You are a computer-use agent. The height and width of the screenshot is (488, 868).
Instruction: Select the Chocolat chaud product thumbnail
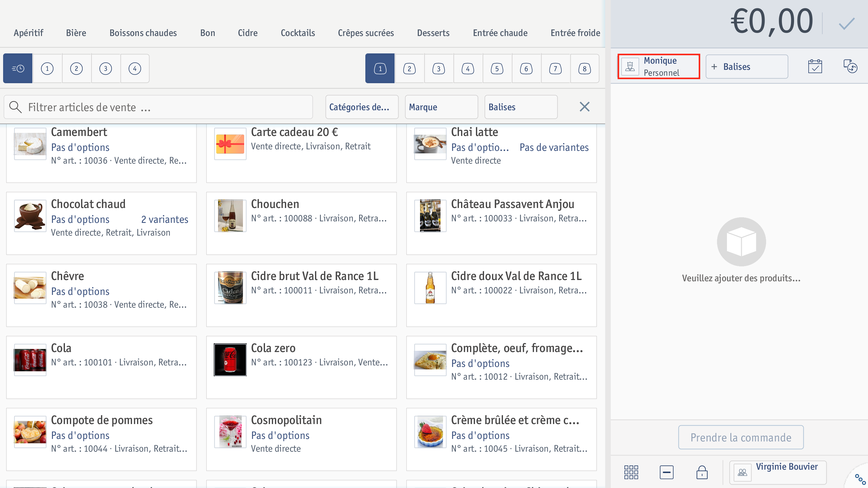30,216
